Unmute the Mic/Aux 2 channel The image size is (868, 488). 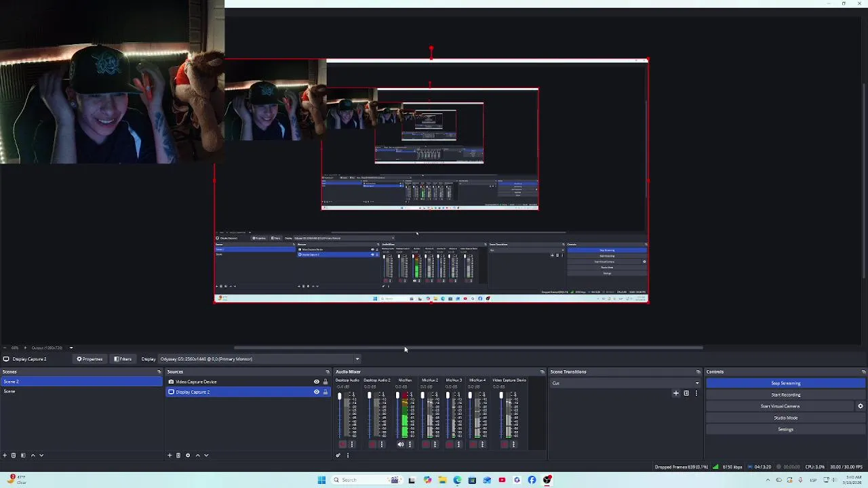(x=425, y=445)
